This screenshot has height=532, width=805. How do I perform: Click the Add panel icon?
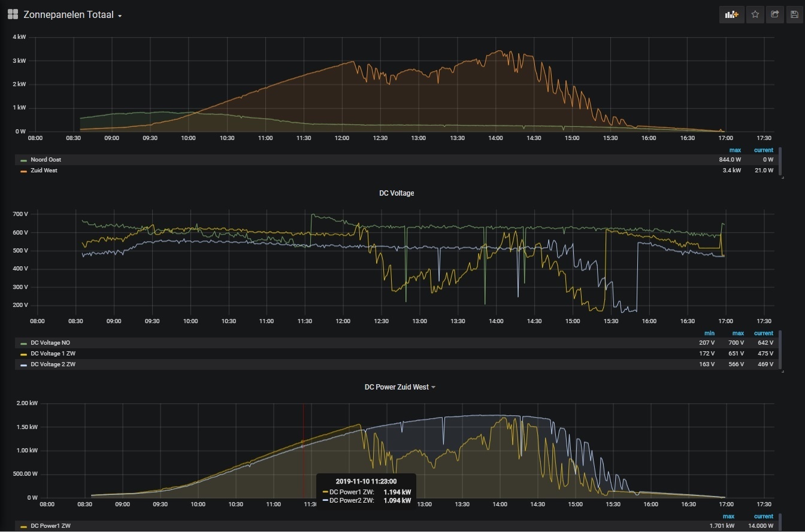pos(732,14)
